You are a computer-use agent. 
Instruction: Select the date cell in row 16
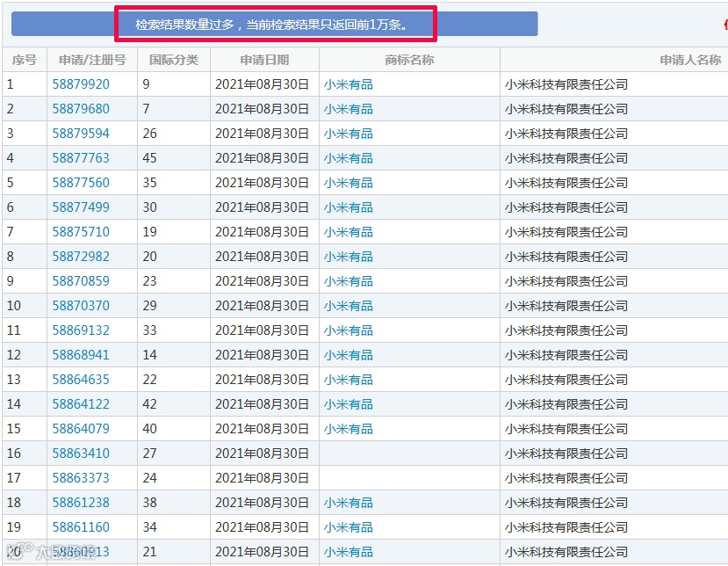coord(263,454)
